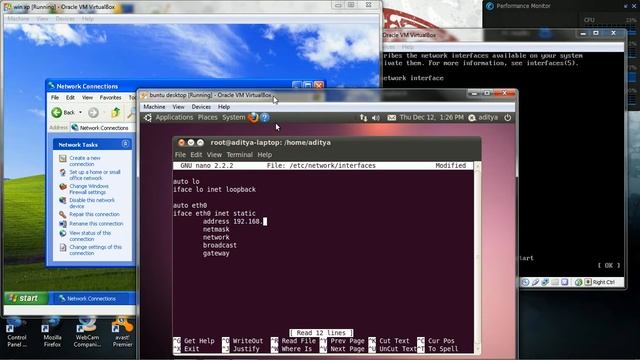Open File menu in the terminal window

(x=180, y=155)
